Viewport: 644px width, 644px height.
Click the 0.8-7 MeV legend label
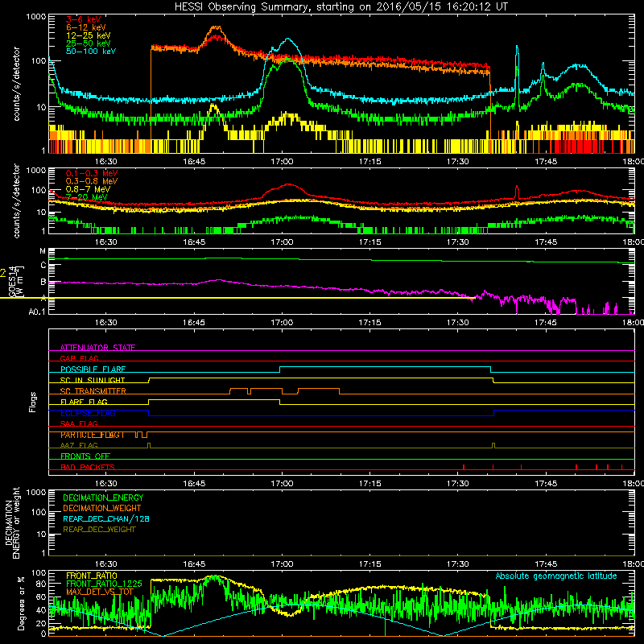point(88,189)
